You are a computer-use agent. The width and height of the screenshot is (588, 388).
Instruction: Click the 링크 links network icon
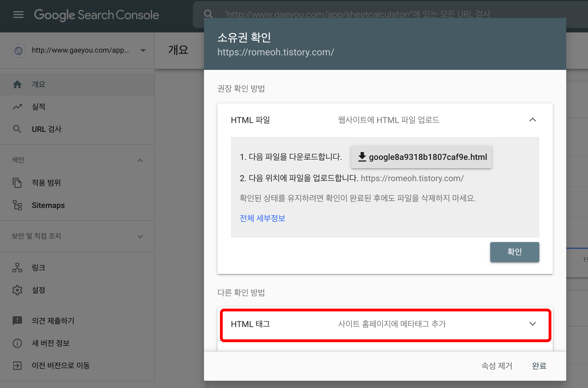pyautogui.click(x=17, y=268)
